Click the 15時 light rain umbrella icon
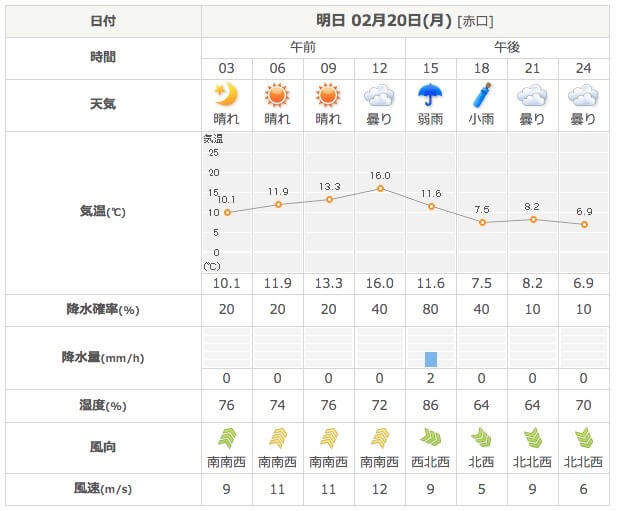The width and height of the screenshot is (617, 511). [x=431, y=96]
